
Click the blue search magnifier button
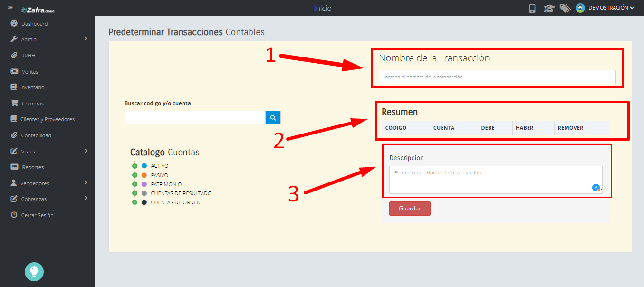[273, 117]
